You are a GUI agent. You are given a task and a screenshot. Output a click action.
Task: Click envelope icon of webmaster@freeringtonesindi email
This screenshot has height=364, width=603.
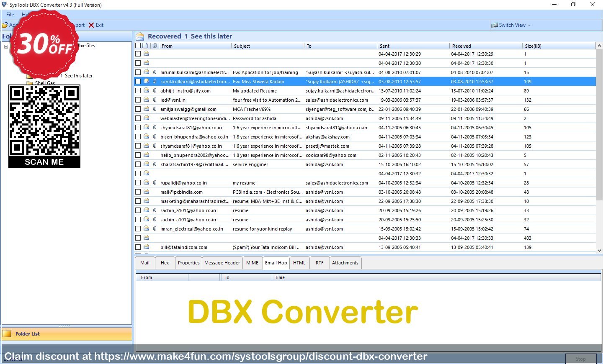(x=146, y=118)
